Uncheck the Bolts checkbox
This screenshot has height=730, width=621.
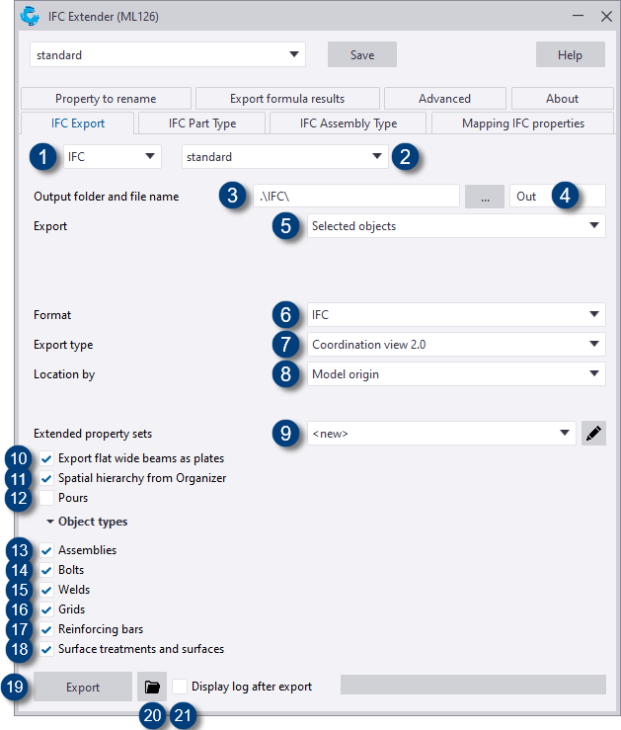[46, 570]
